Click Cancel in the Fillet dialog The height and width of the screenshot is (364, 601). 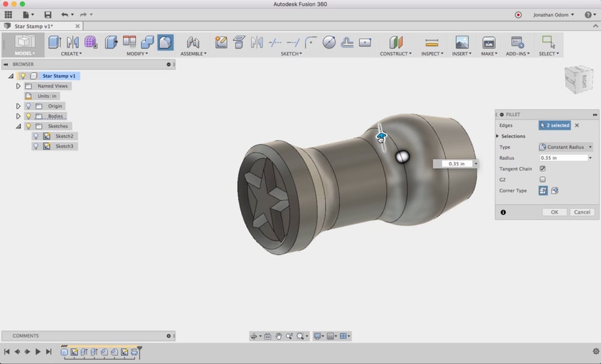(x=582, y=212)
